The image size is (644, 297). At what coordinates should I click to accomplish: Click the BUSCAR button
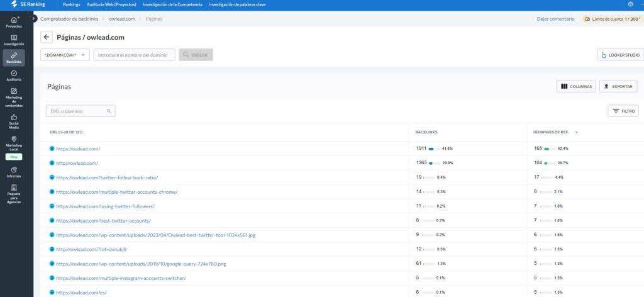point(196,55)
